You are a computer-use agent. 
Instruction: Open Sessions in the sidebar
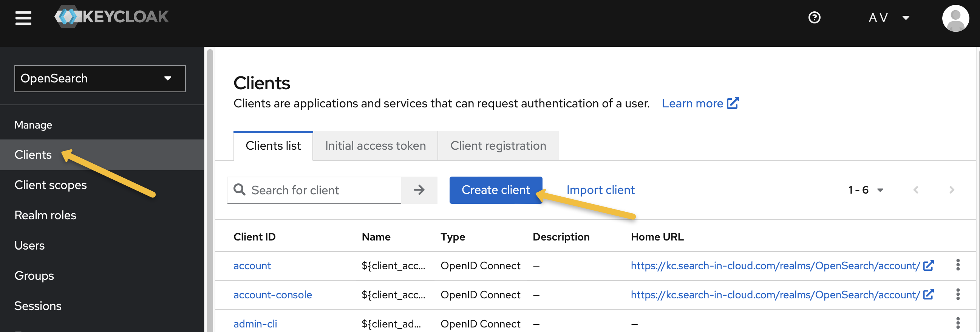(102, 306)
